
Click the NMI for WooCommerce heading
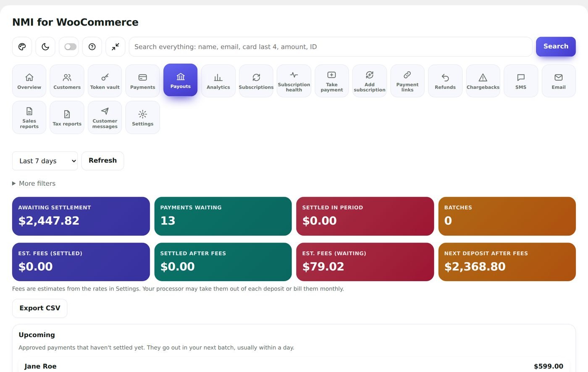[75, 22]
